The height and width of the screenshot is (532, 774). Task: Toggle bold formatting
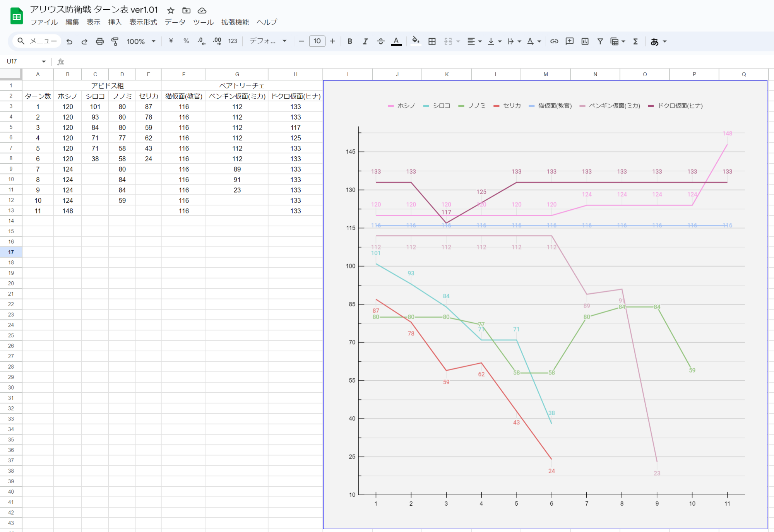pos(350,41)
